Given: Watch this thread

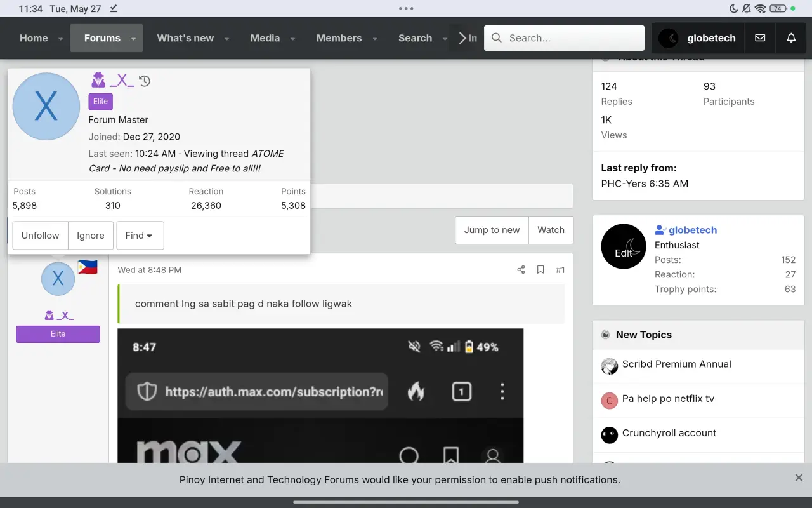Looking at the screenshot, I should pos(551,230).
